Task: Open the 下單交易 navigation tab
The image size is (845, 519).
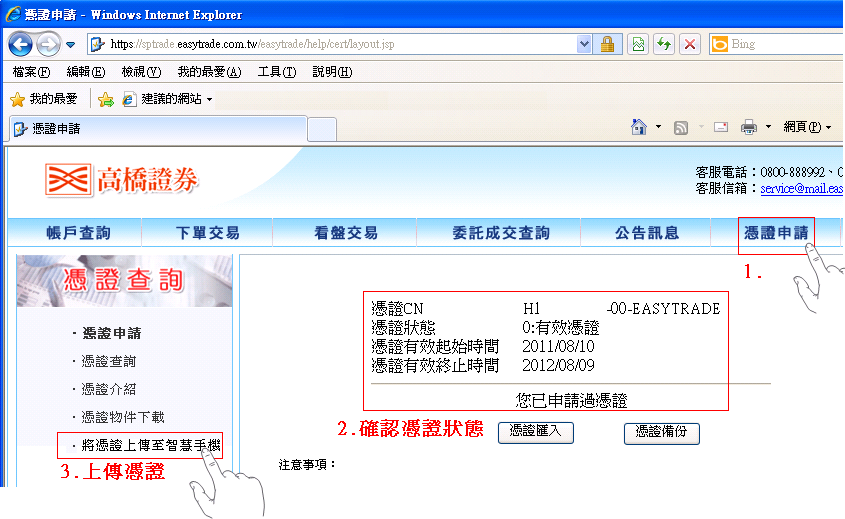Action: (x=207, y=233)
